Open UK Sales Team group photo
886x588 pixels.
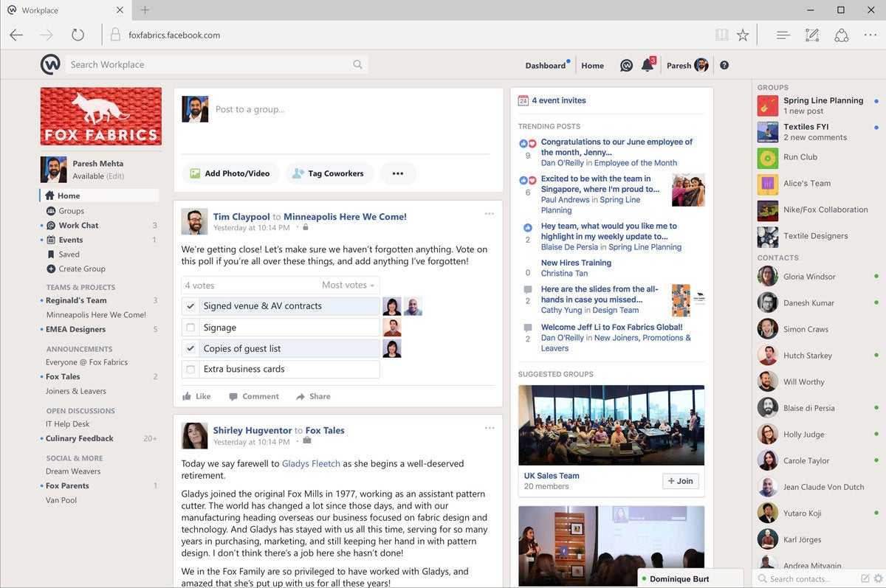(611, 425)
